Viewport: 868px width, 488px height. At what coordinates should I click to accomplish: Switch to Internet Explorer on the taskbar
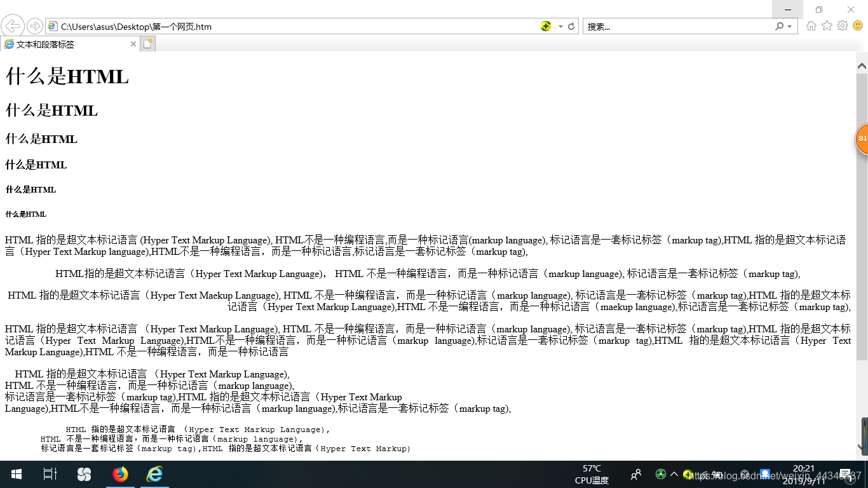pos(154,474)
